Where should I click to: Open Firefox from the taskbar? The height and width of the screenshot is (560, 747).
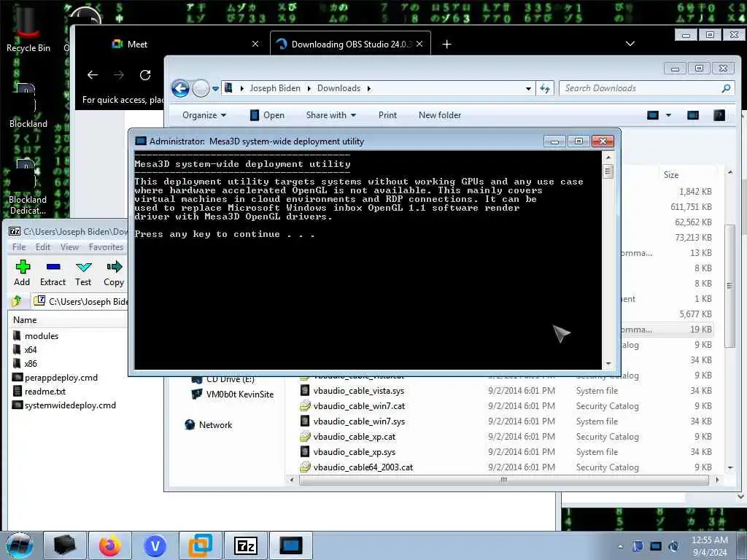click(109, 545)
